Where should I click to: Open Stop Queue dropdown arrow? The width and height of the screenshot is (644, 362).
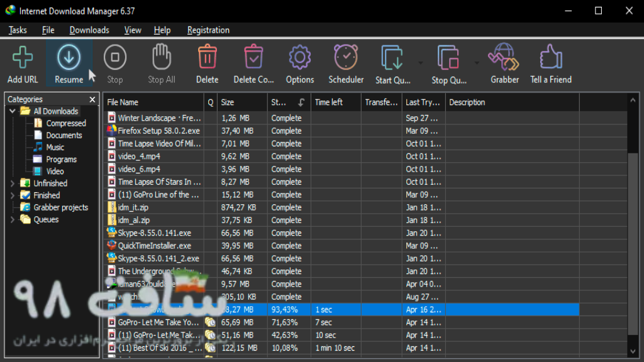point(477,63)
